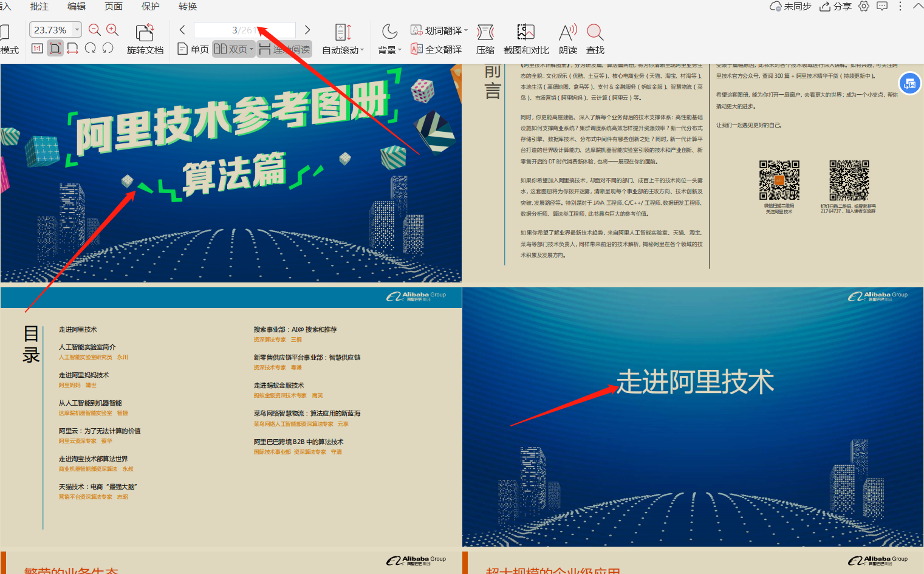The image size is (924, 574).
Task: Click the zoom out magnifier icon
Action: (x=95, y=30)
